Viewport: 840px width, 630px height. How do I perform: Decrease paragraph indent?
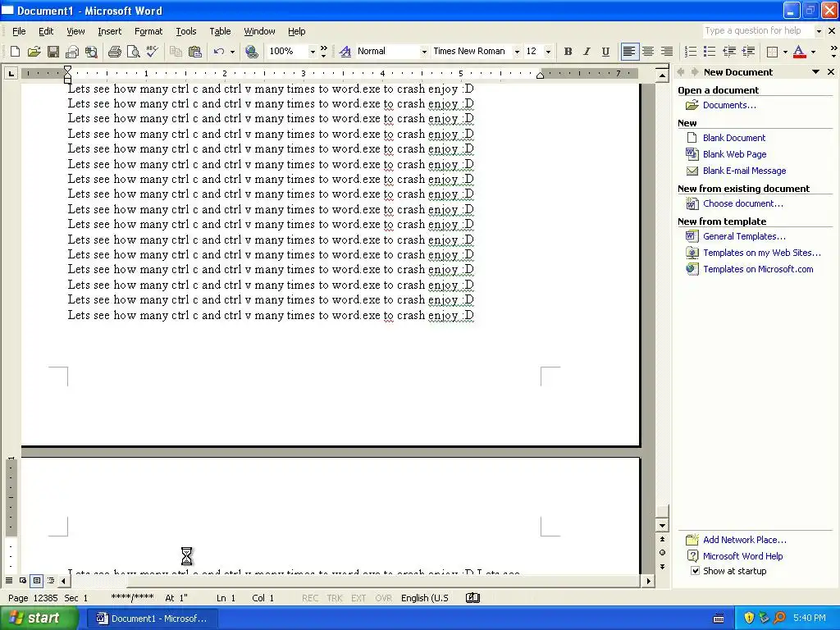point(729,52)
